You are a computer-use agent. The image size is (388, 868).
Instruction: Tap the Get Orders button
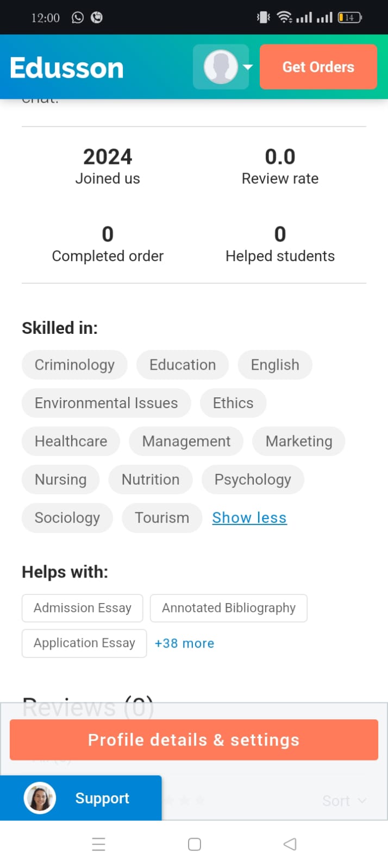(x=318, y=67)
